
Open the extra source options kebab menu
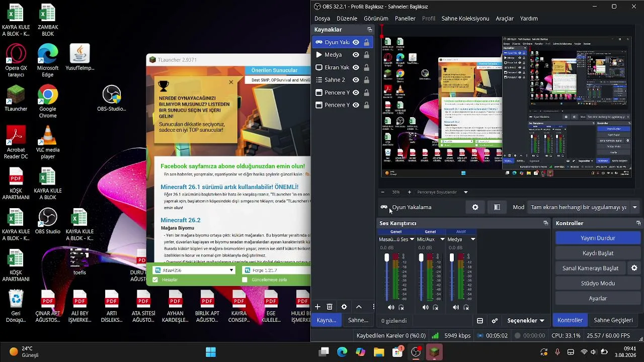click(x=373, y=307)
